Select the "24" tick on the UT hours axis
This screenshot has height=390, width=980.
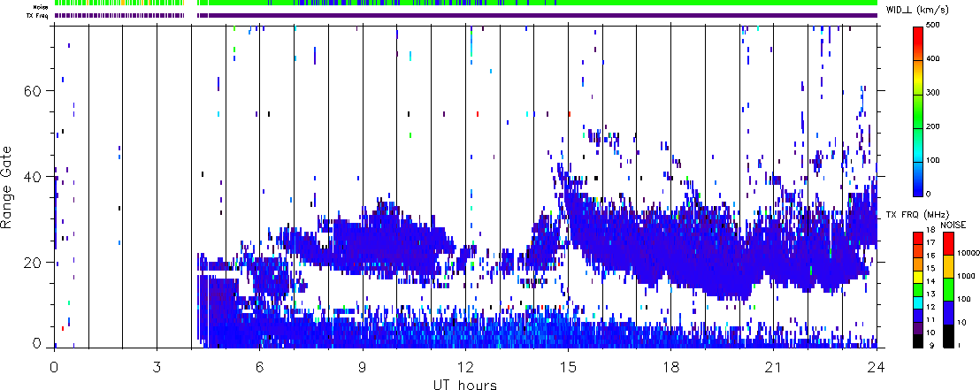coord(877,367)
